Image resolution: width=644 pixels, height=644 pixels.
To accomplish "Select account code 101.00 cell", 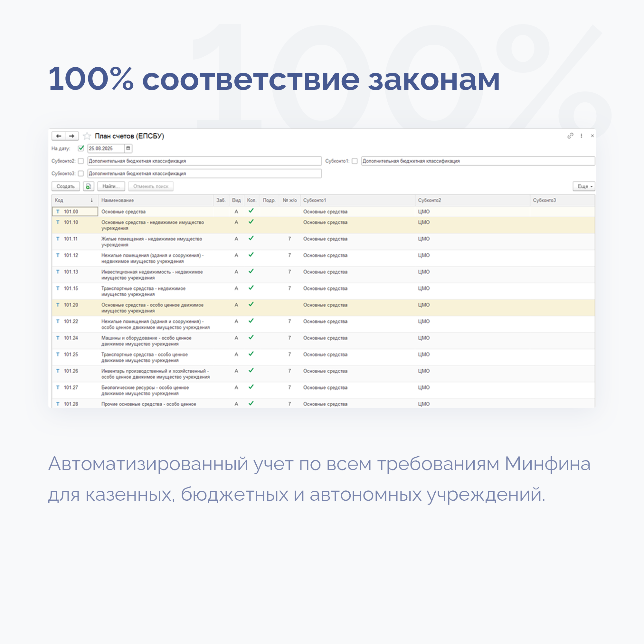I will 75,212.
